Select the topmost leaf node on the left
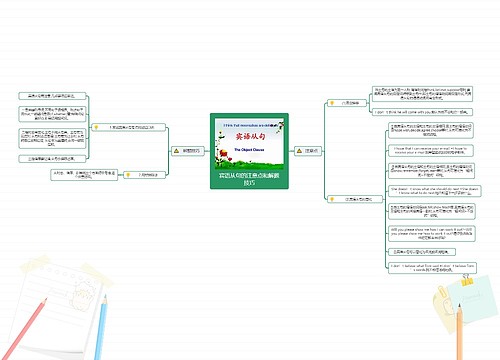 tap(52, 96)
